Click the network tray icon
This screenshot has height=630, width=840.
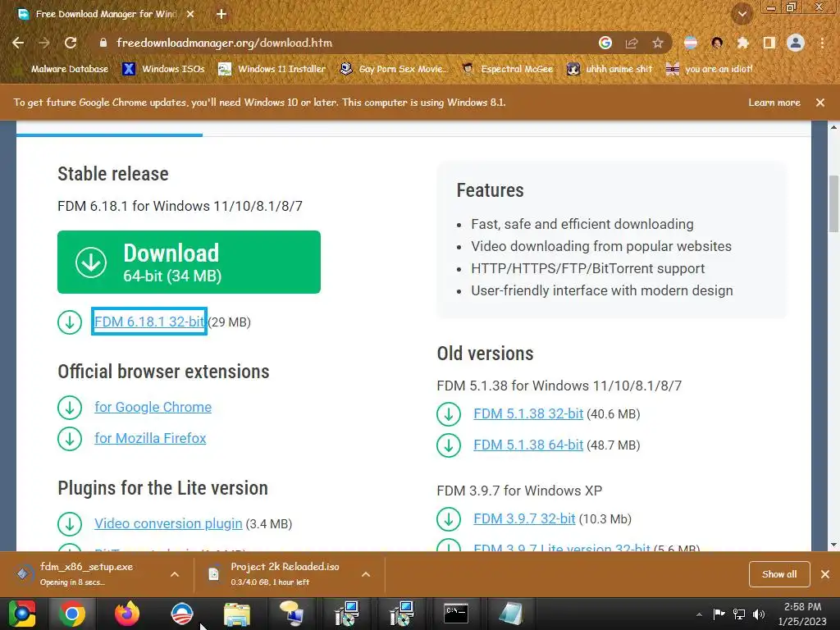(739, 614)
